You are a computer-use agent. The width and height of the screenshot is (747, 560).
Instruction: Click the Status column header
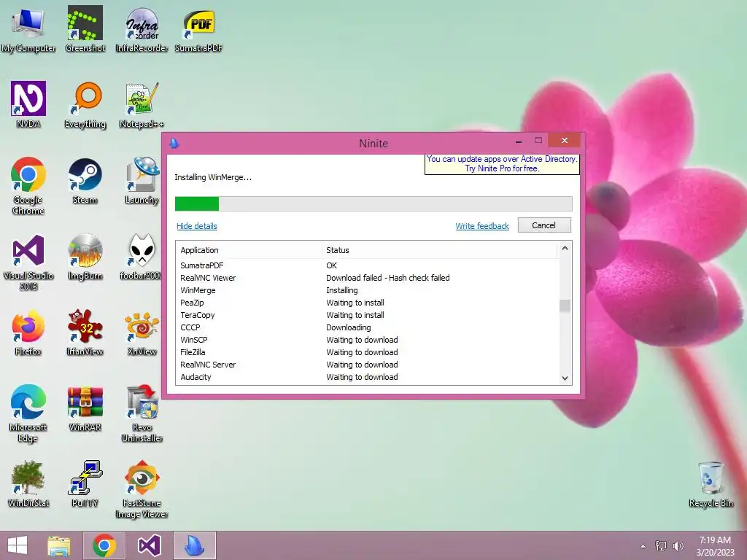439,250
